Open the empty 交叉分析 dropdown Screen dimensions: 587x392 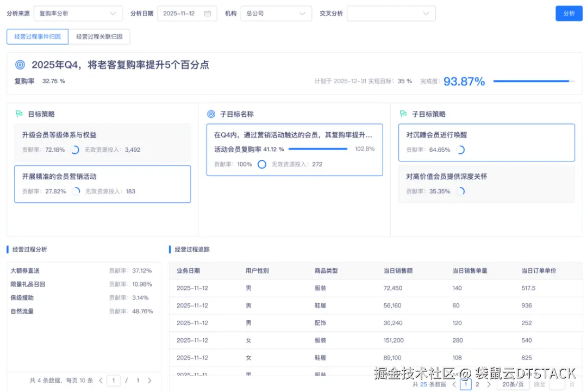391,14
